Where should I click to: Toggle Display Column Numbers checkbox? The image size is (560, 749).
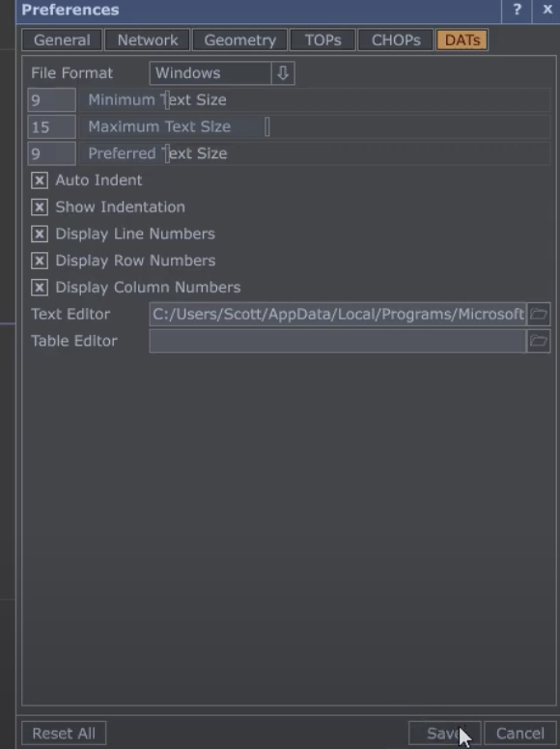(40, 288)
